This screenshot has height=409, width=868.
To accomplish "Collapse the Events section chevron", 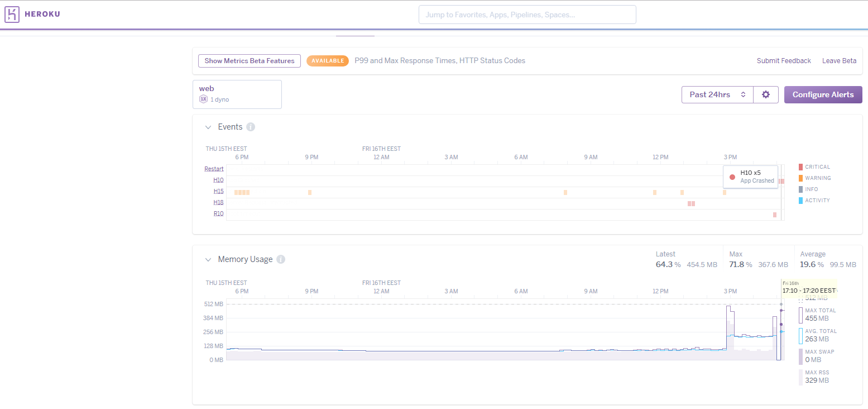I will (x=208, y=127).
